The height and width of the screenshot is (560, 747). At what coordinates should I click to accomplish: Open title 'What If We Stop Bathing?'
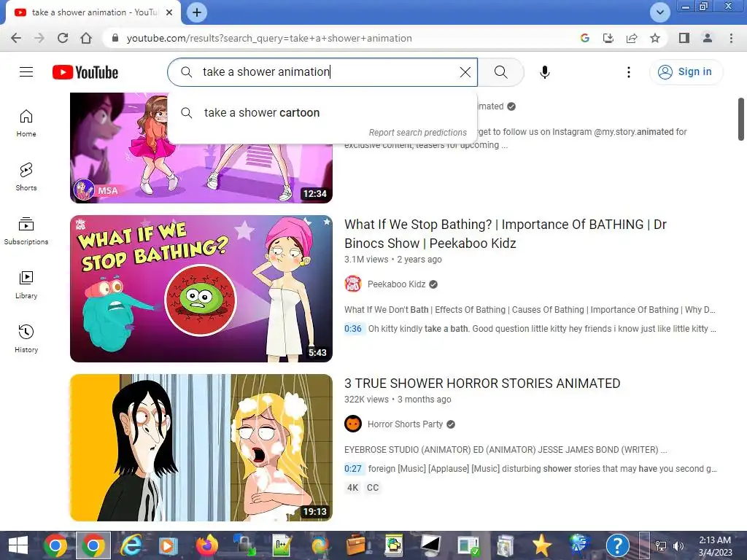click(x=506, y=234)
